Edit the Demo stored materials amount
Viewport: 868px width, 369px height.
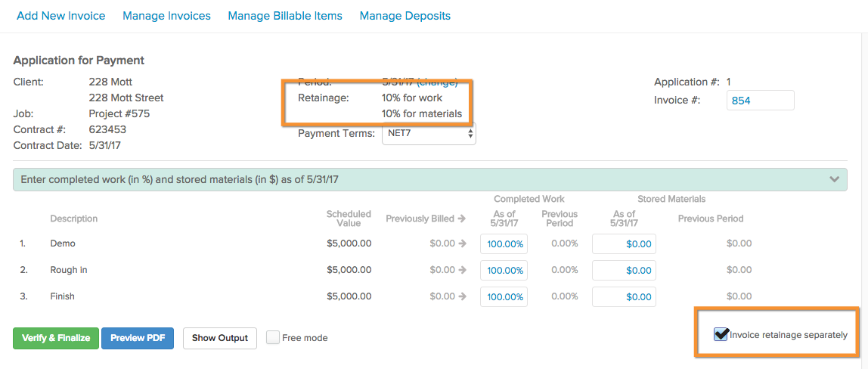point(624,244)
